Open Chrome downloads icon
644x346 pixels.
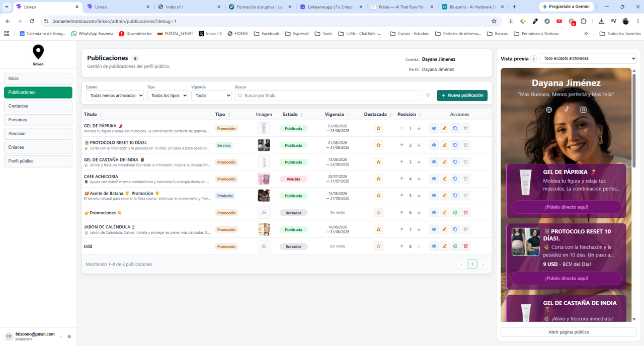pos(601,21)
